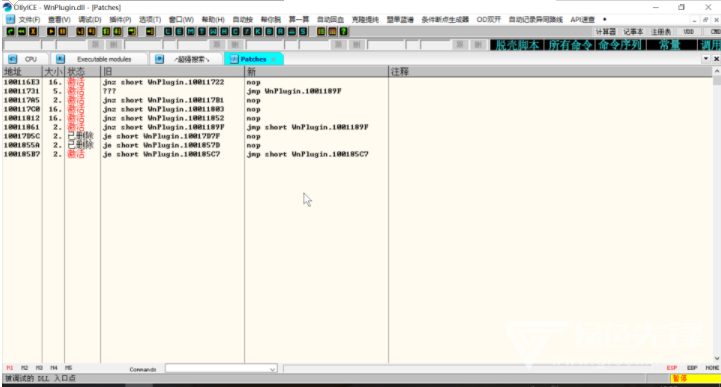Click the 计算器 button
The width and height of the screenshot is (721, 387).
605,32
